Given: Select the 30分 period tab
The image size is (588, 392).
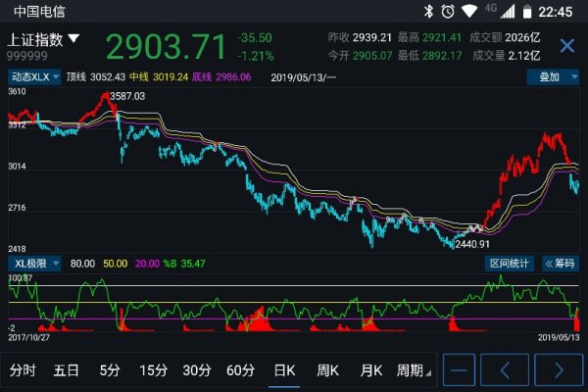Looking at the screenshot, I should tap(197, 370).
